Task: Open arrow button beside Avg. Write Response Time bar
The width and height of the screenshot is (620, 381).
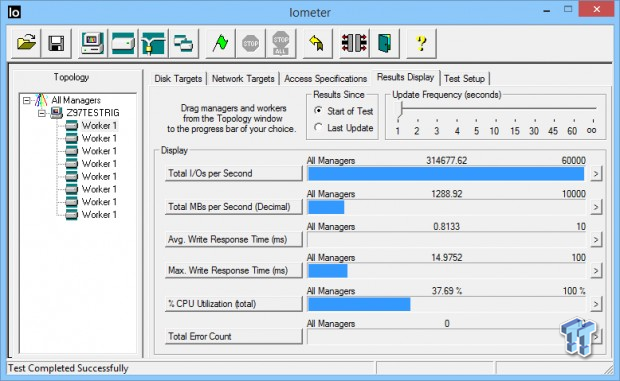Action: pyautogui.click(x=596, y=240)
